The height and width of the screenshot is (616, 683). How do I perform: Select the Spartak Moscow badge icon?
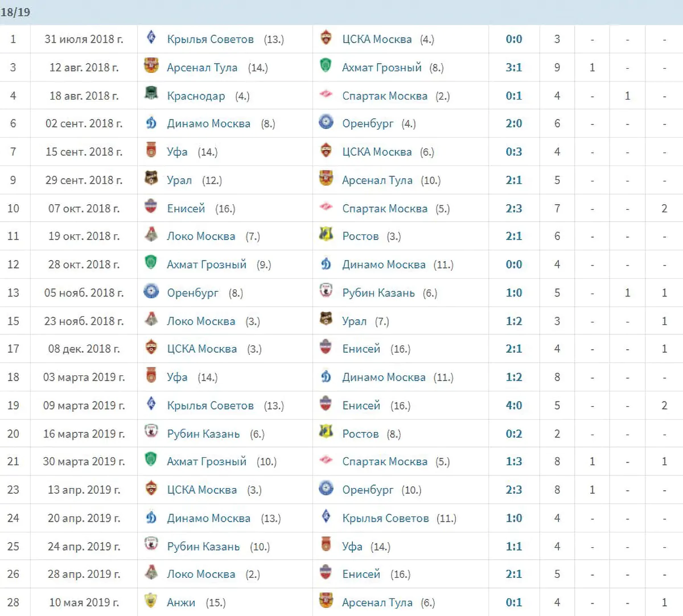[326, 96]
